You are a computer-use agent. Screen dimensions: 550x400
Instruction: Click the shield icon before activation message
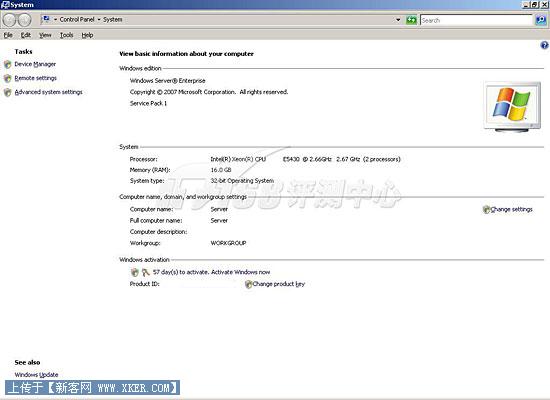(x=135, y=272)
